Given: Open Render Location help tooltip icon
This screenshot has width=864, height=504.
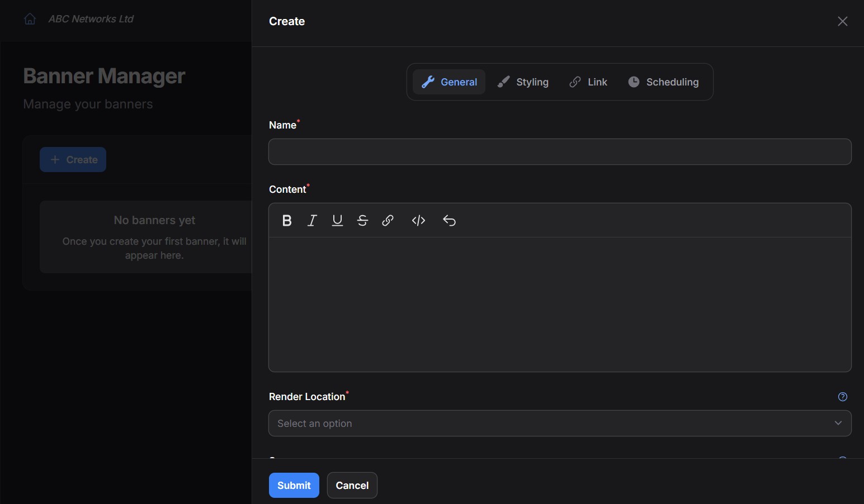Looking at the screenshot, I should click(842, 397).
